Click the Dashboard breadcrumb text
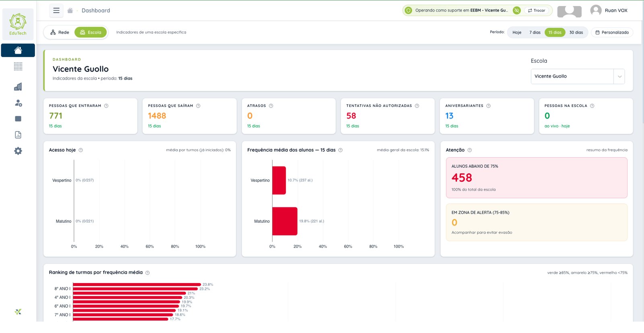Viewport: 644px width, 333px height. (96, 10)
